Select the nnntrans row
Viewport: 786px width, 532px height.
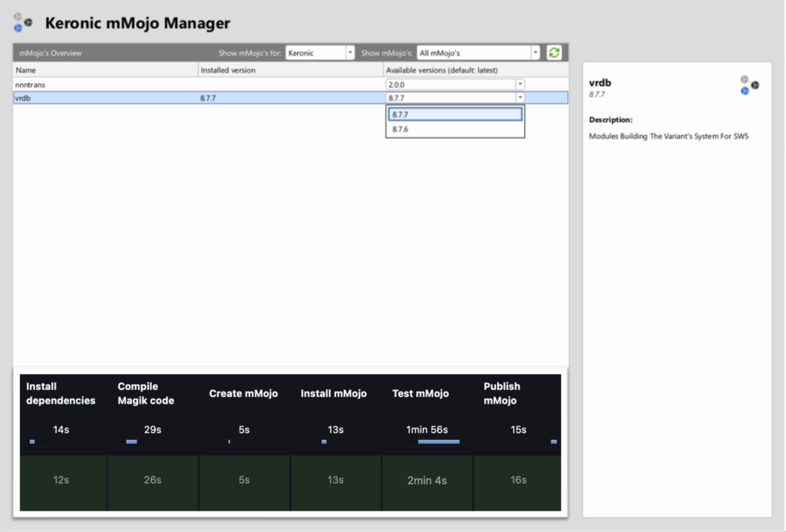click(291, 84)
